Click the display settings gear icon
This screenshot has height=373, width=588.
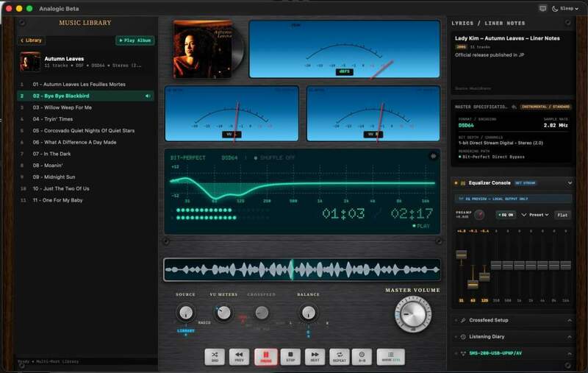point(433,156)
